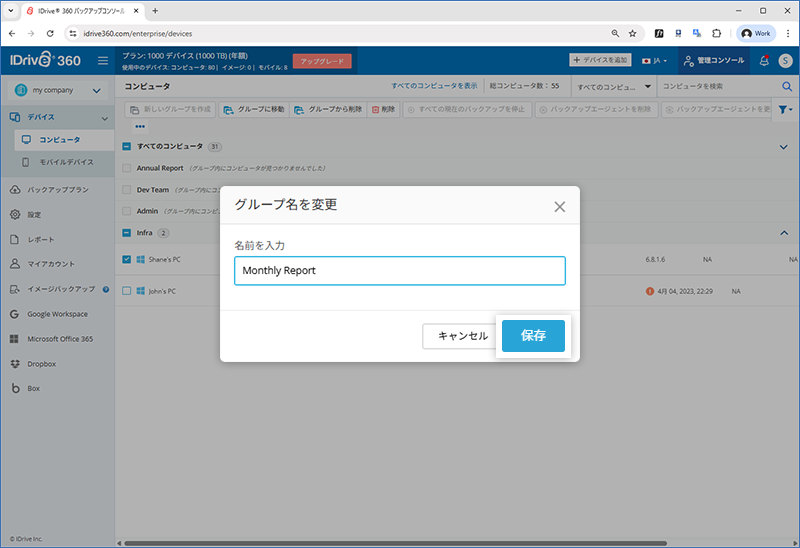Click the Cancel (キャンセル) button
Image resolution: width=800 pixels, height=548 pixels.
point(462,336)
